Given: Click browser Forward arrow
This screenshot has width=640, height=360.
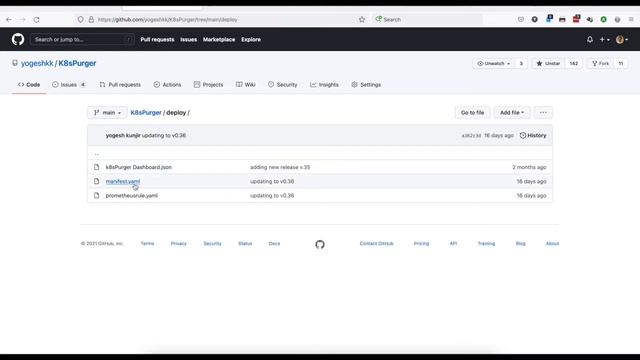Looking at the screenshot, I should [22, 20].
